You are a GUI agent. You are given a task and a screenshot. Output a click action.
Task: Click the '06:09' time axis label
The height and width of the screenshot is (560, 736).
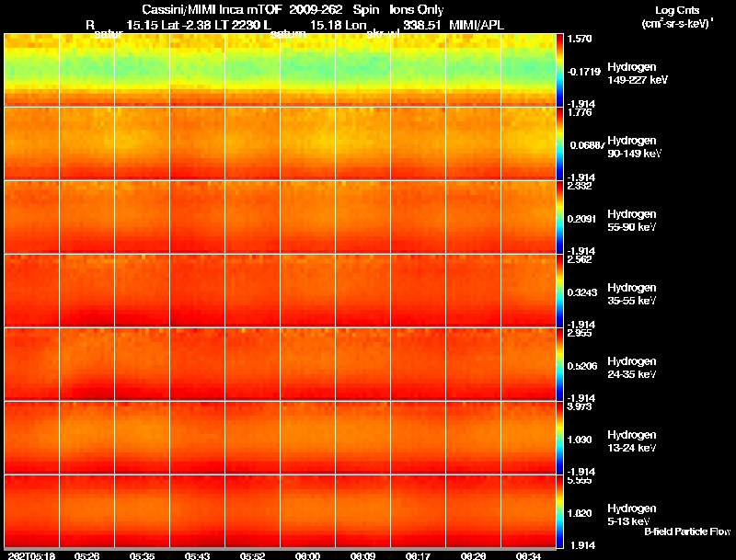[x=362, y=556]
